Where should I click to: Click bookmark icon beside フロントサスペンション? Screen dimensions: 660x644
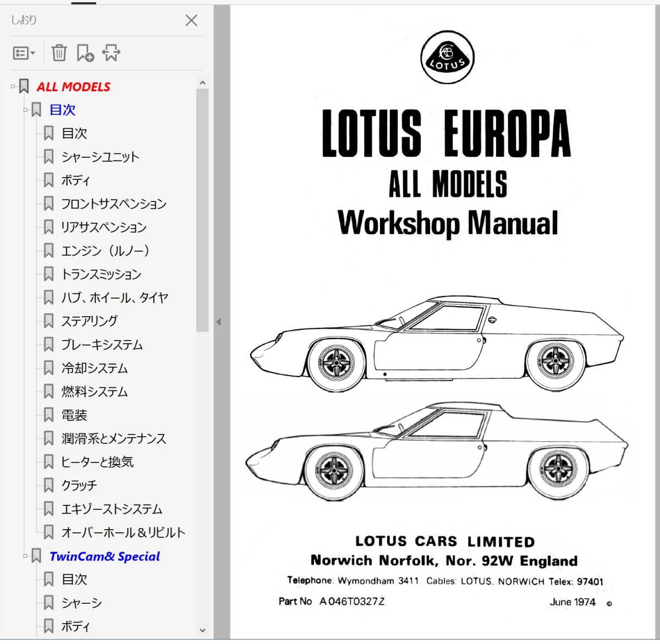click(48, 203)
